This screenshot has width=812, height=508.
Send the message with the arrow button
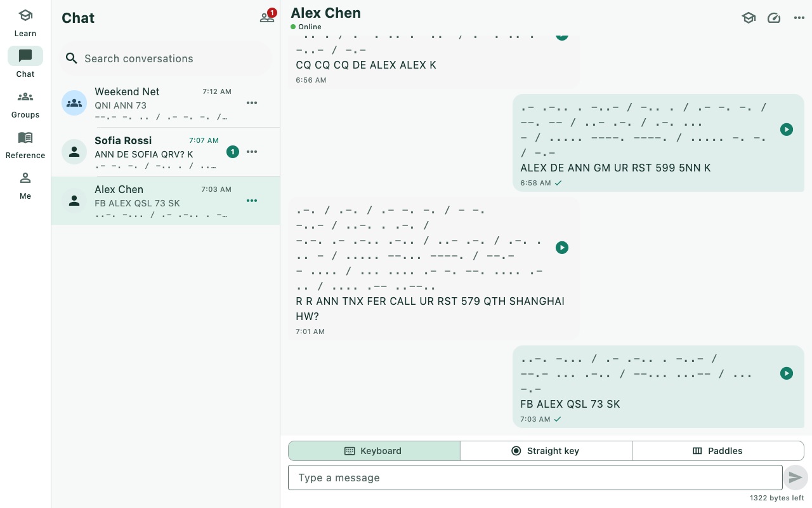coord(796,478)
